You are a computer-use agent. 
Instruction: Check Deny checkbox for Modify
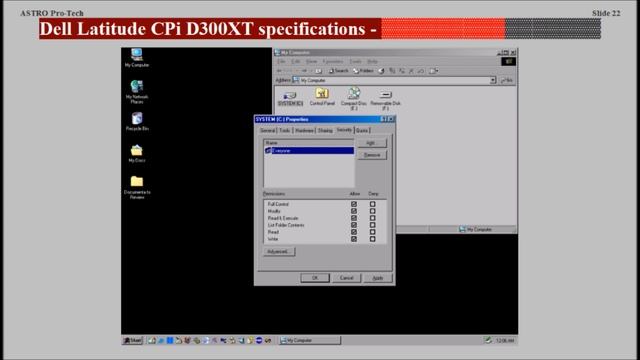(372, 211)
